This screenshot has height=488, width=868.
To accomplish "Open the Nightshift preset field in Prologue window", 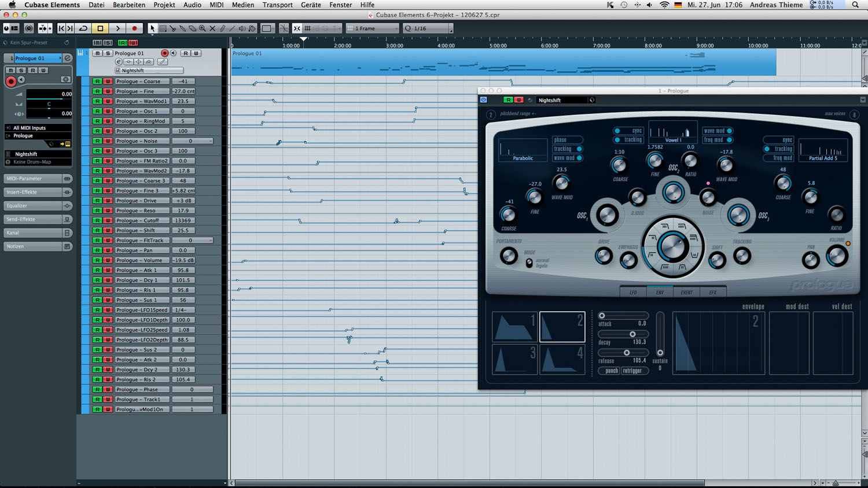I will click(562, 100).
